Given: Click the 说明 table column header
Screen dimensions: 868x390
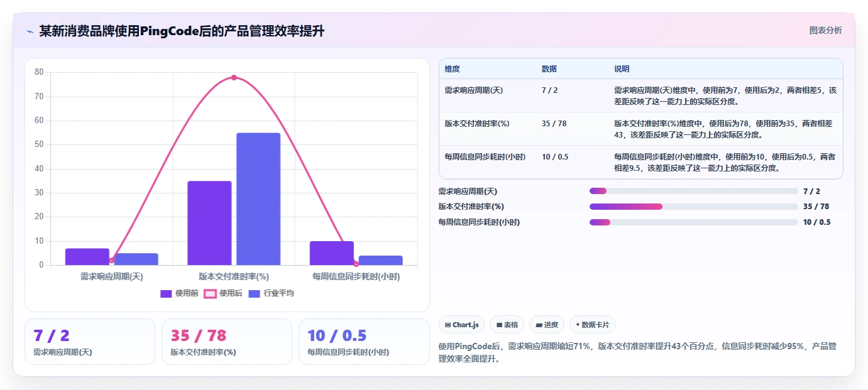Looking at the screenshot, I should pos(622,69).
